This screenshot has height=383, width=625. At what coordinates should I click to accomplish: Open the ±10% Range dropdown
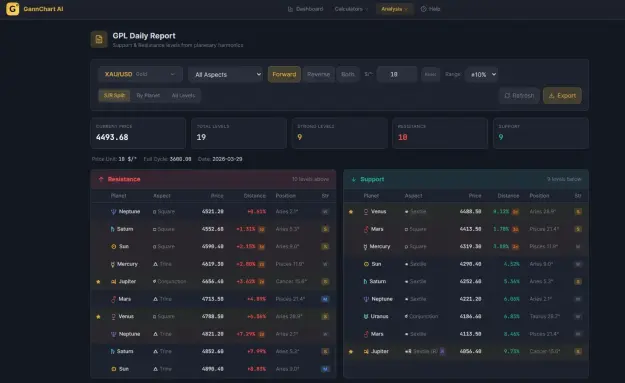click(481, 75)
